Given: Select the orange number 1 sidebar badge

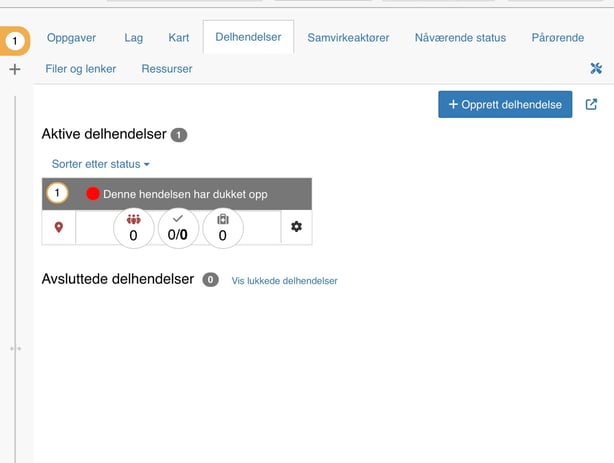Looking at the screenshot, I should [15, 40].
